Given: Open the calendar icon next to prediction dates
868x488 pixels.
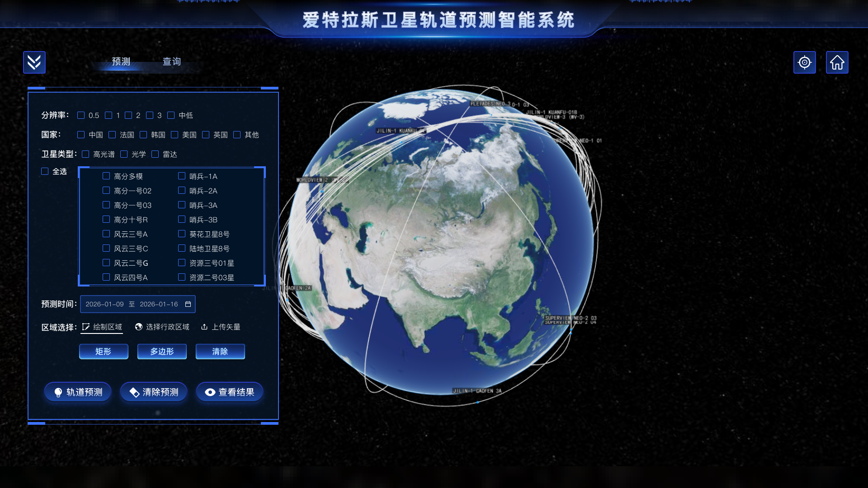Looking at the screenshot, I should tap(189, 304).
